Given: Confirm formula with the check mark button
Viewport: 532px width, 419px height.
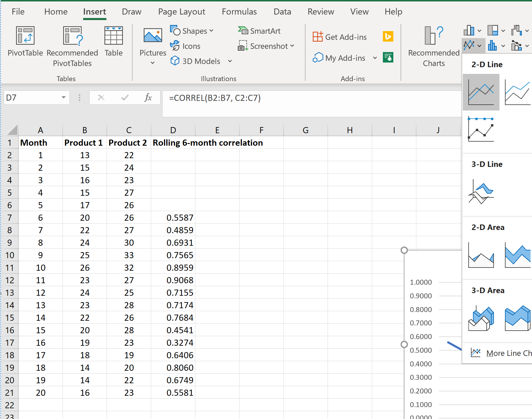Looking at the screenshot, I should [x=124, y=98].
